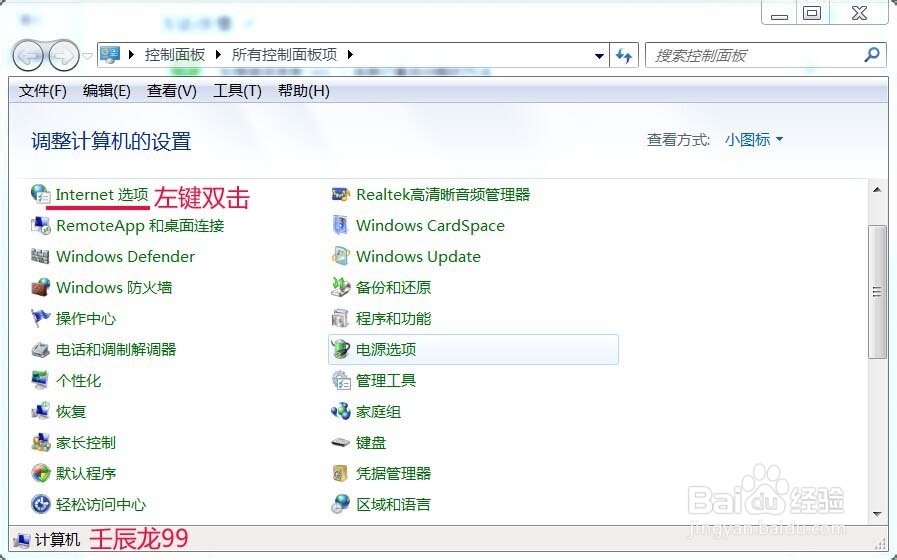Image resolution: width=897 pixels, height=560 pixels.
Task: Click the 键盘 icon
Action: [x=340, y=442]
